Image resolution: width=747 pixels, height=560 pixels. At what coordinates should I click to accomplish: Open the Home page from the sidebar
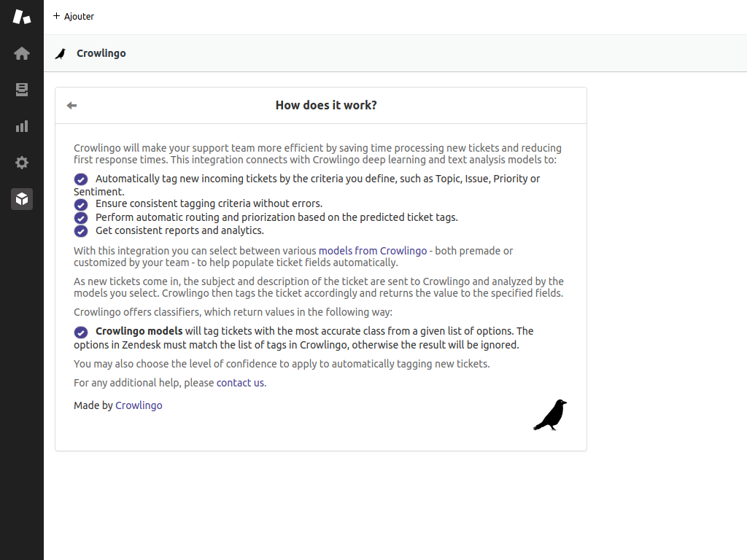(22, 53)
